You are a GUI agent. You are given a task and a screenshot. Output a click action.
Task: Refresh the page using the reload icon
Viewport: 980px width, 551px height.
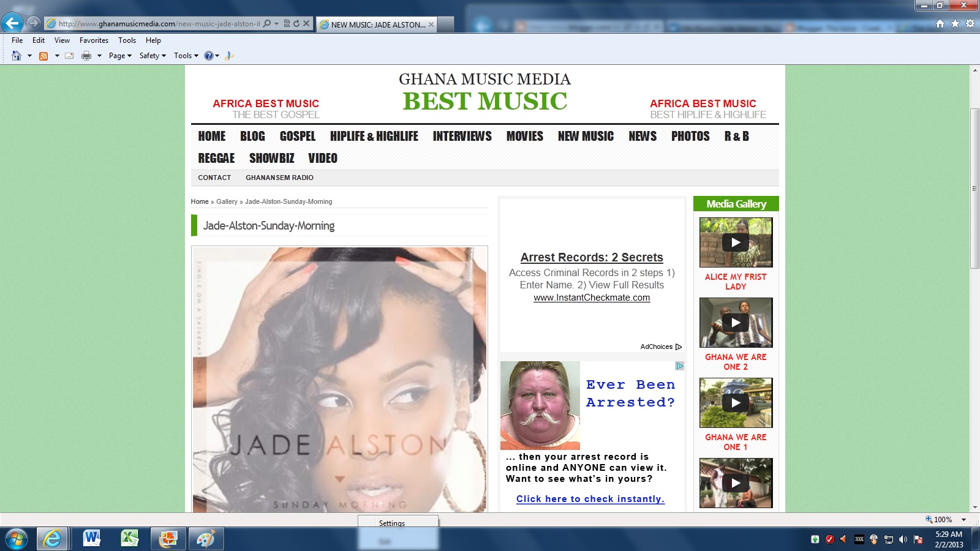[296, 24]
